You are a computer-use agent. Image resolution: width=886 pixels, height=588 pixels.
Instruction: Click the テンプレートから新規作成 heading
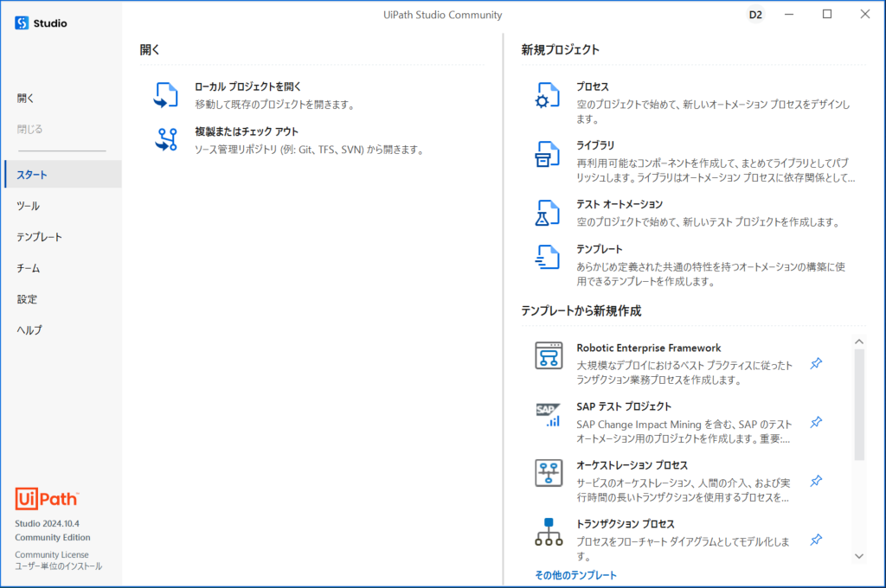click(581, 310)
